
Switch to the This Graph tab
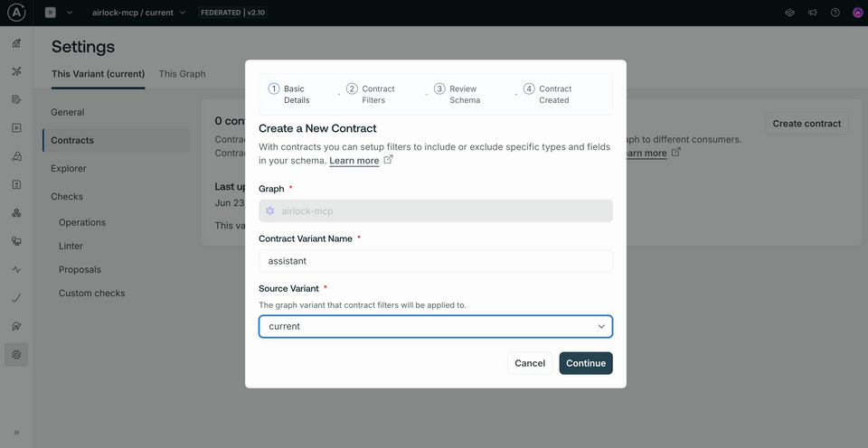click(x=182, y=74)
